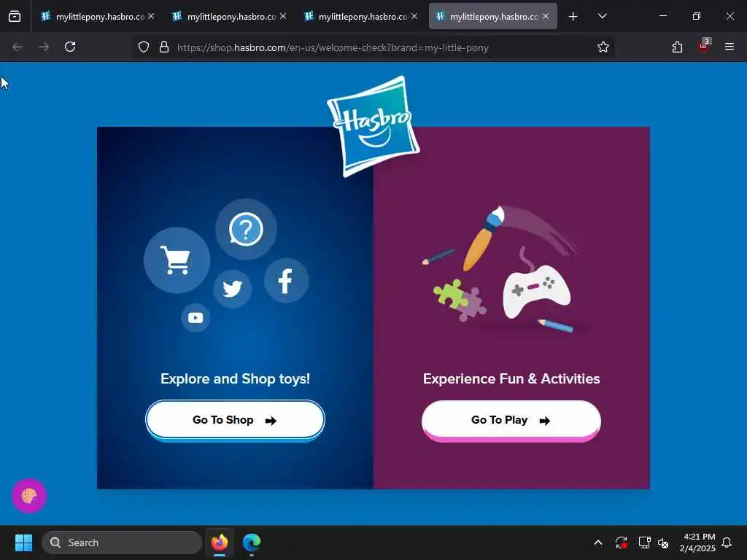Open the Windows Start menu
747x560 pixels.
(x=23, y=542)
